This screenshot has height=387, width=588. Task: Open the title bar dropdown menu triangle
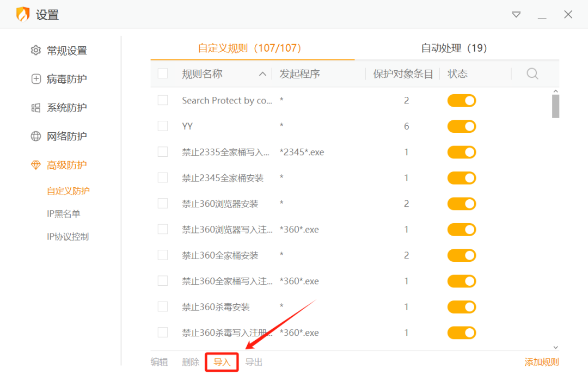coord(516,14)
